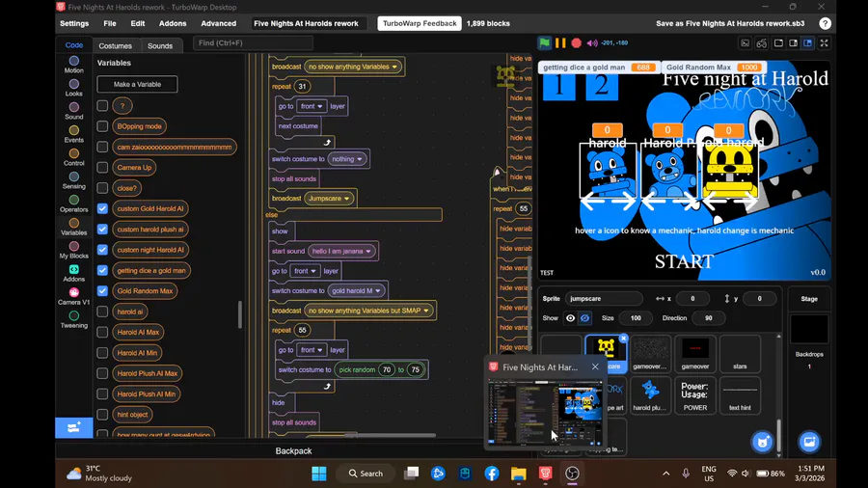Enable BOpping mode variable checkbox

tap(102, 126)
